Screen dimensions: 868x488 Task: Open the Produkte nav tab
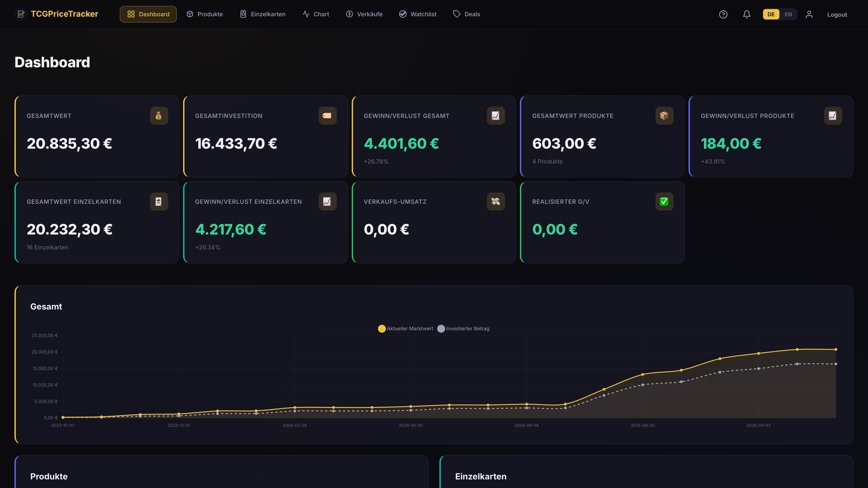pyautogui.click(x=205, y=14)
